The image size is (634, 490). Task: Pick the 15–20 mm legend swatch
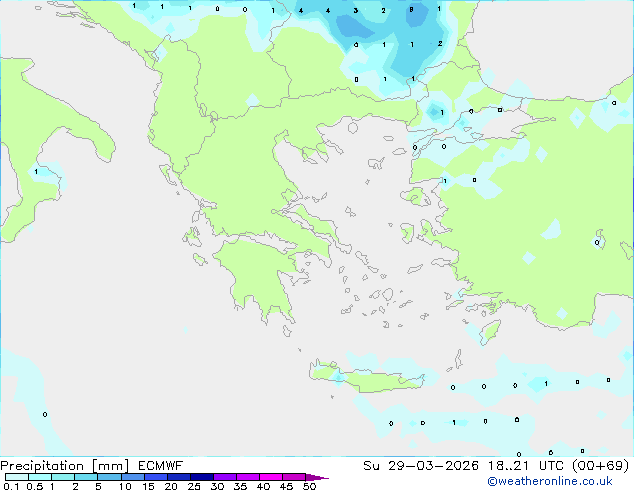[156, 477]
